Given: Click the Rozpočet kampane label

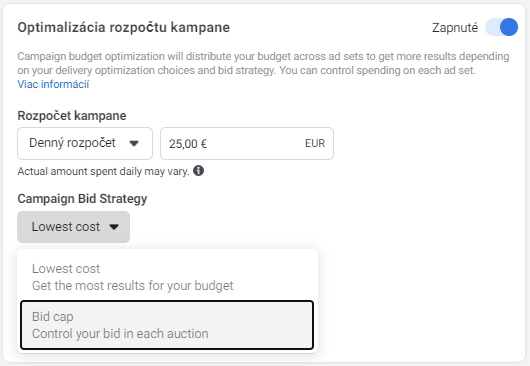Looking at the screenshot, I should point(72,116).
